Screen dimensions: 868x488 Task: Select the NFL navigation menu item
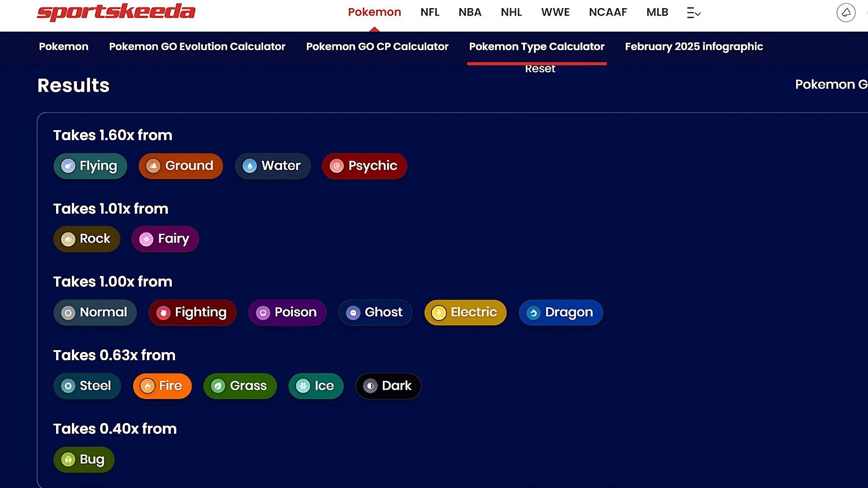point(430,12)
